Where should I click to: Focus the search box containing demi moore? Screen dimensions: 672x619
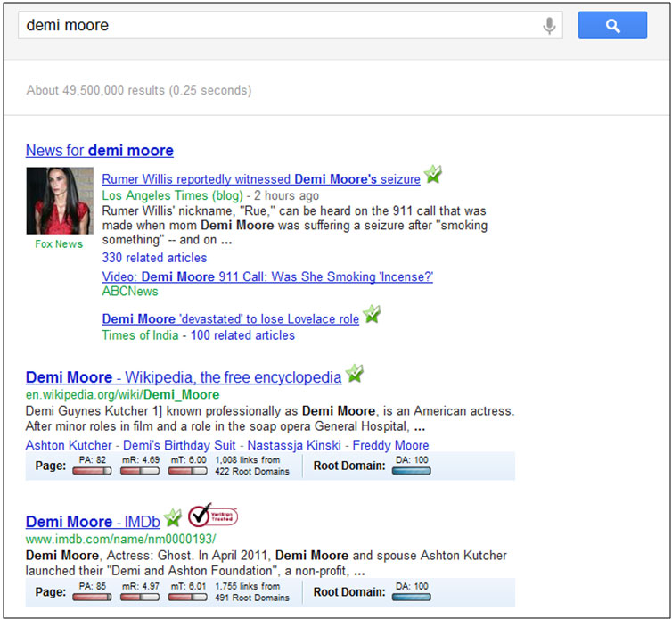(x=291, y=25)
